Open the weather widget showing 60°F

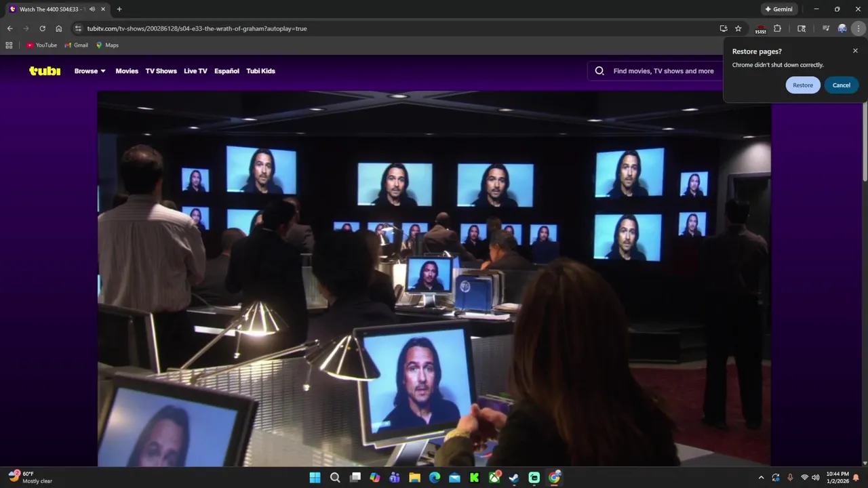pyautogui.click(x=31, y=477)
